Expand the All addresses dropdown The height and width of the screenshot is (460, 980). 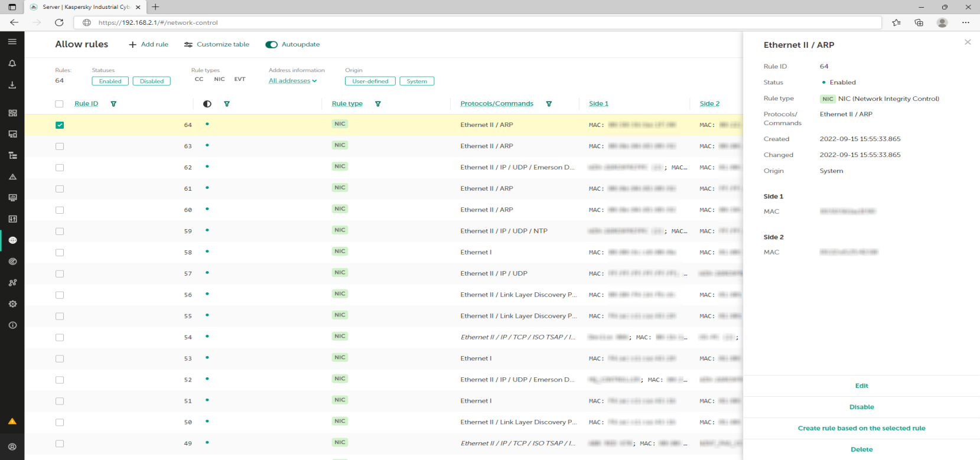(x=292, y=81)
